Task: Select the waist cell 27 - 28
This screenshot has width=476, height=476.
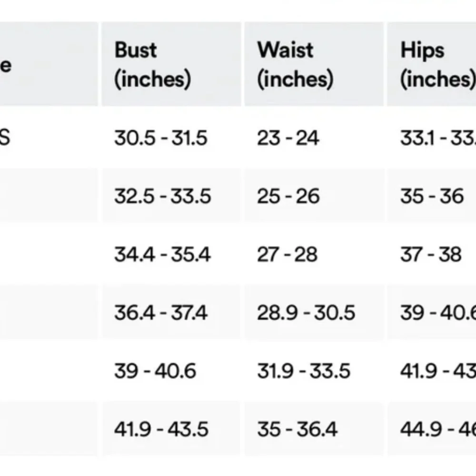Action: 287,255
